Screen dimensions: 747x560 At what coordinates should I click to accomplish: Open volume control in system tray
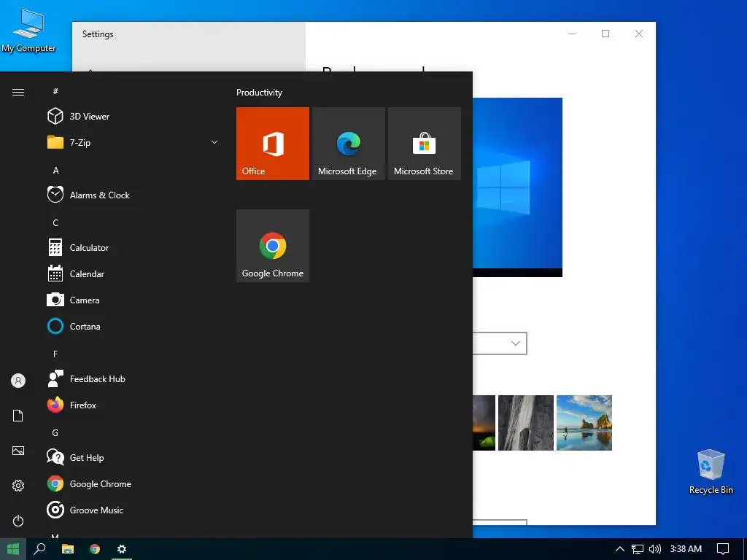pos(655,549)
